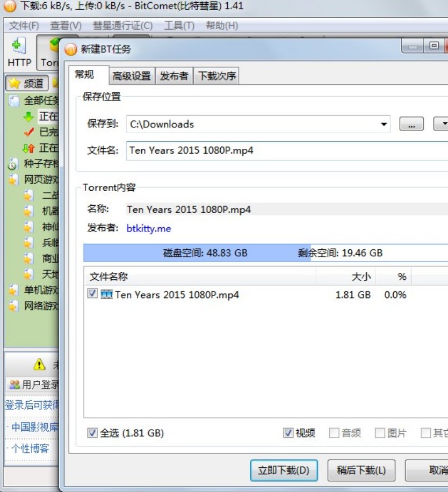448x492 pixels.
Task: Switch to the 发布者 tab
Action: coord(174,76)
